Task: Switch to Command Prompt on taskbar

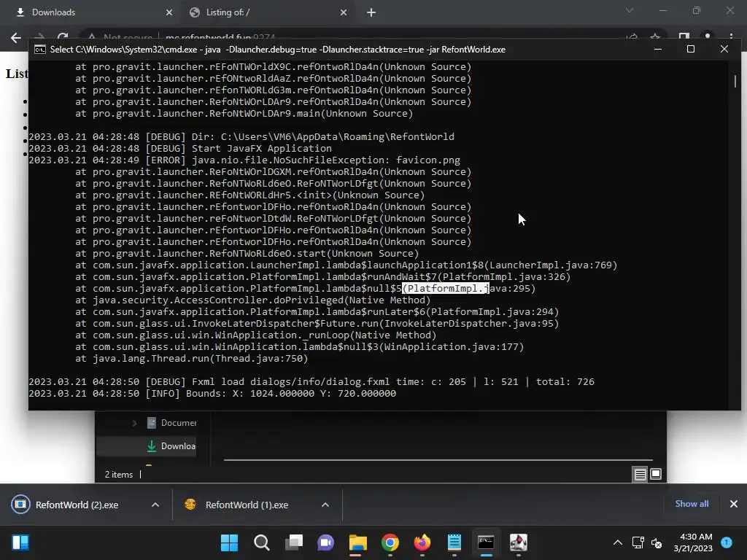Action: 486,542
